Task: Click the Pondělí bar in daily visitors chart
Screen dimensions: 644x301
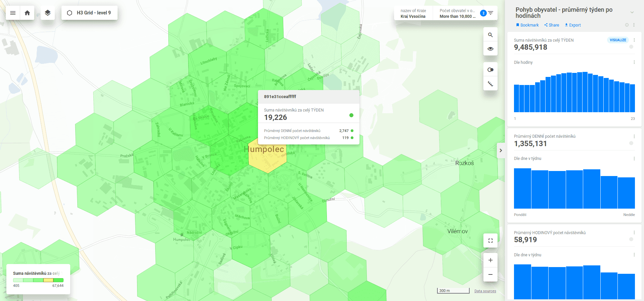Action: tap(522, 188)
